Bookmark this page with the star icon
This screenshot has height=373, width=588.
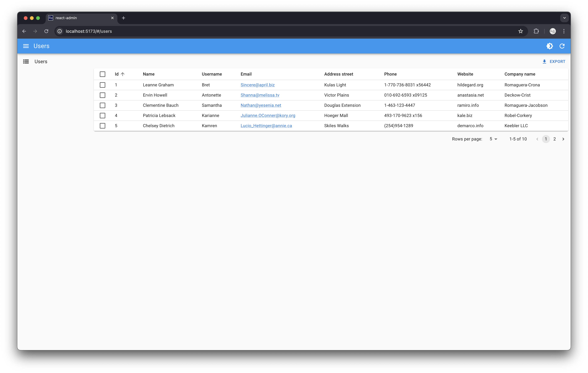coord(521,31)
